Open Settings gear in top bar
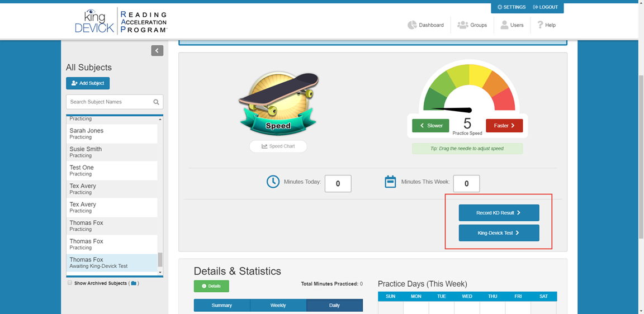 [511, 7]
